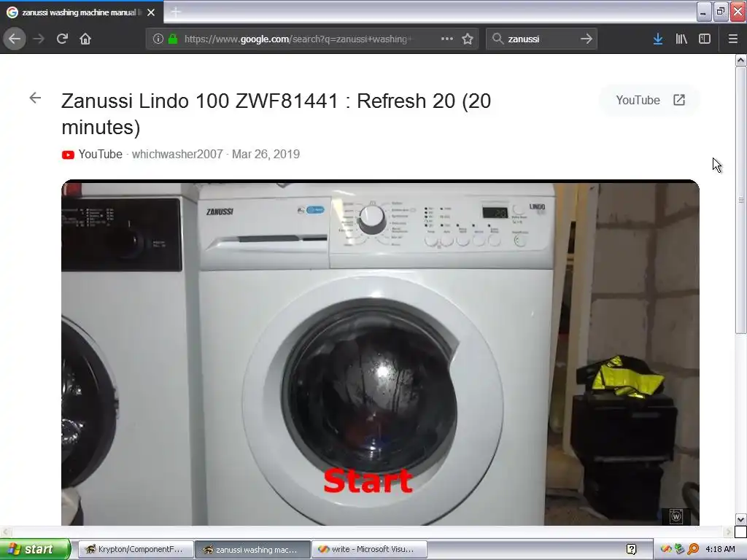Click the zanussi search input box
The height and width of the screenshot is (560, 747).
(541, 39)
